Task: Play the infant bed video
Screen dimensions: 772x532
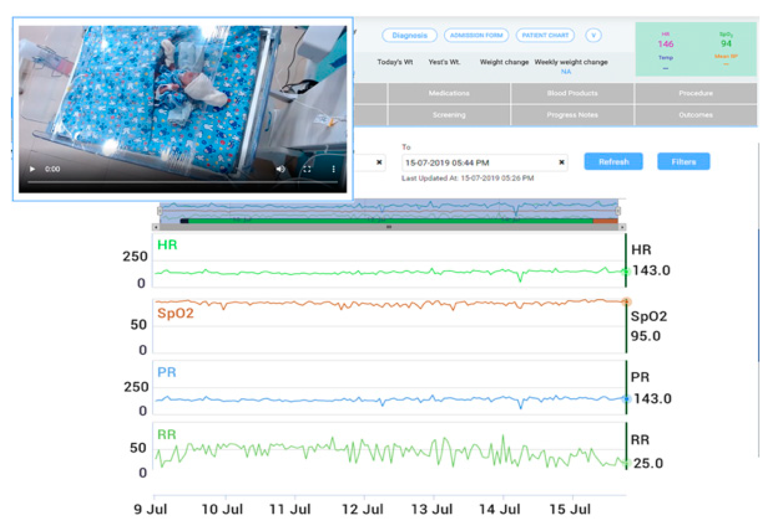Action: [x=32, y=169]
